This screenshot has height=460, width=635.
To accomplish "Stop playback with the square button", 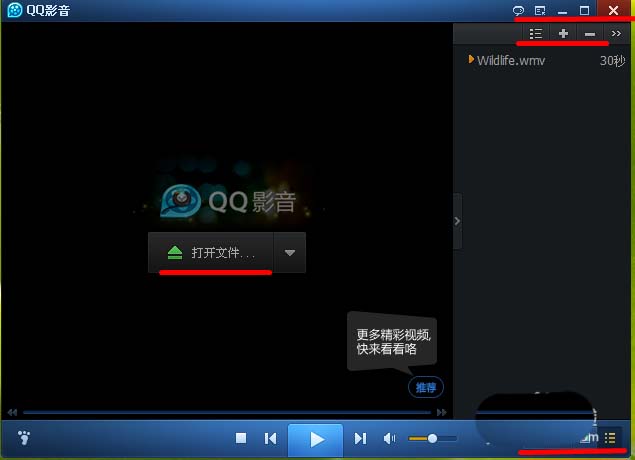I will [241, 438].
